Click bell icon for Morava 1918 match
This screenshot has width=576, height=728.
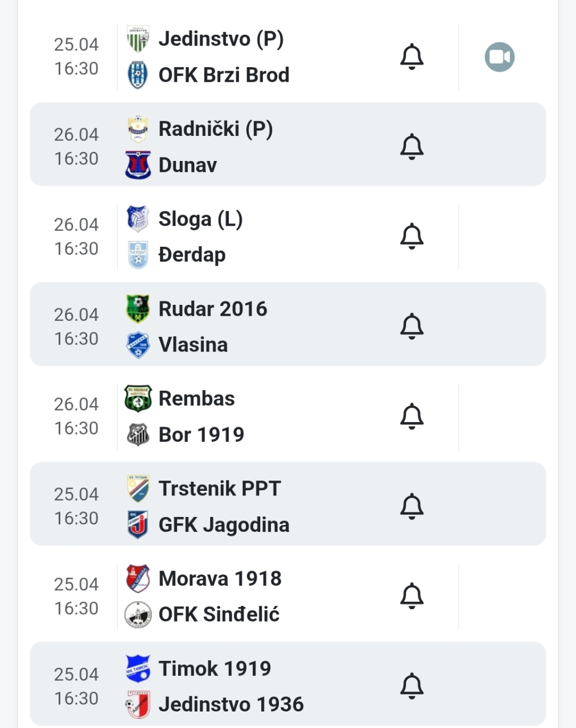pos(412,596)
